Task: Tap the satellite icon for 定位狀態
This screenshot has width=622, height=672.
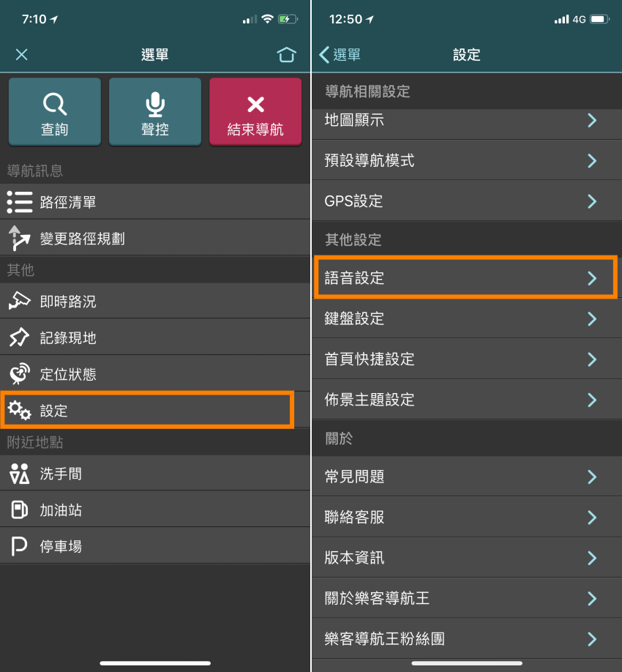Action: click(20, 374)
